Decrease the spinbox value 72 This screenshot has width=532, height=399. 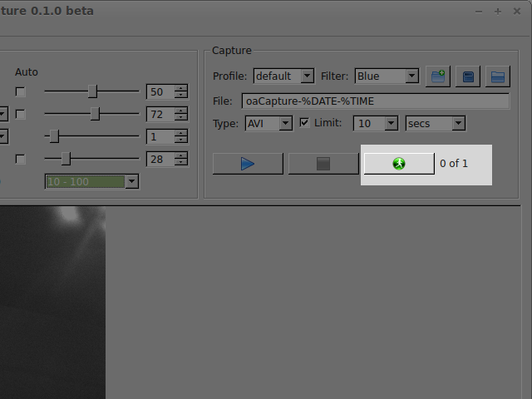pyautogui.click(x=181, y=118)
